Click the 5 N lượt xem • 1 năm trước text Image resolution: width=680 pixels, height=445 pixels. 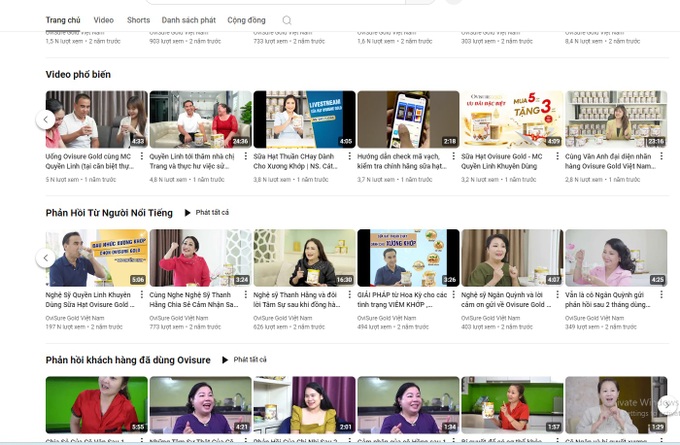(x=81, y=179)
